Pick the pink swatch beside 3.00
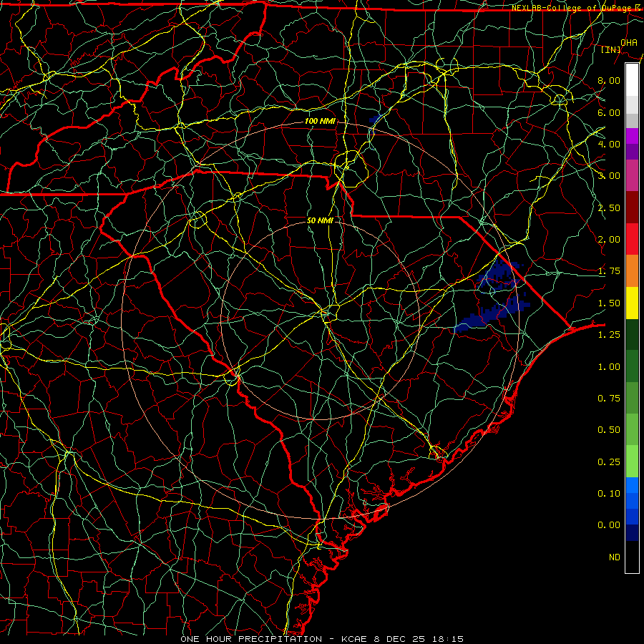This screenshot has width=644, height=644. [x=632, y=175]
